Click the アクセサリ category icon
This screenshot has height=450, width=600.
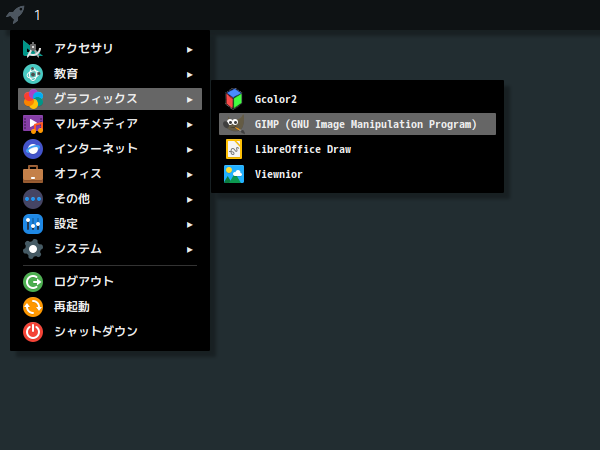tap(33, 49)
